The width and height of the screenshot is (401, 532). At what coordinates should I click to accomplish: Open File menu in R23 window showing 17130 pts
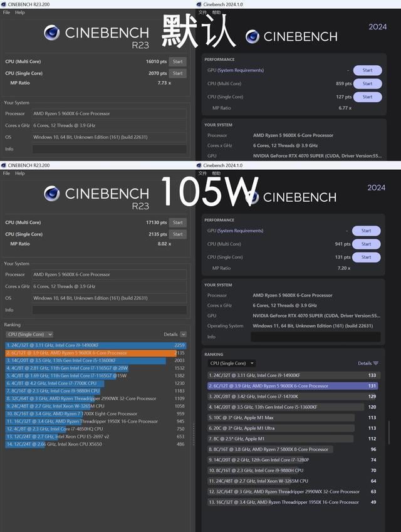[x=6, y=173]
